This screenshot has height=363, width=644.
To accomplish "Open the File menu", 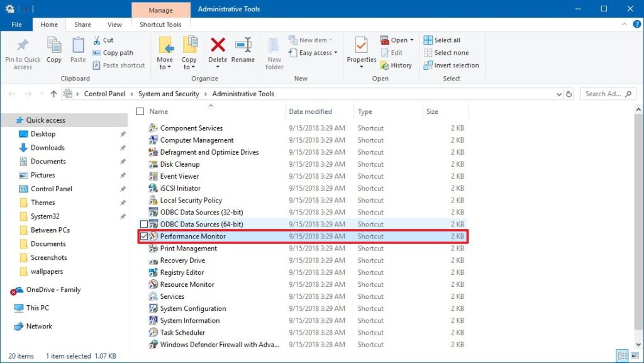I will pyautogui.click(x=17, y=25).
